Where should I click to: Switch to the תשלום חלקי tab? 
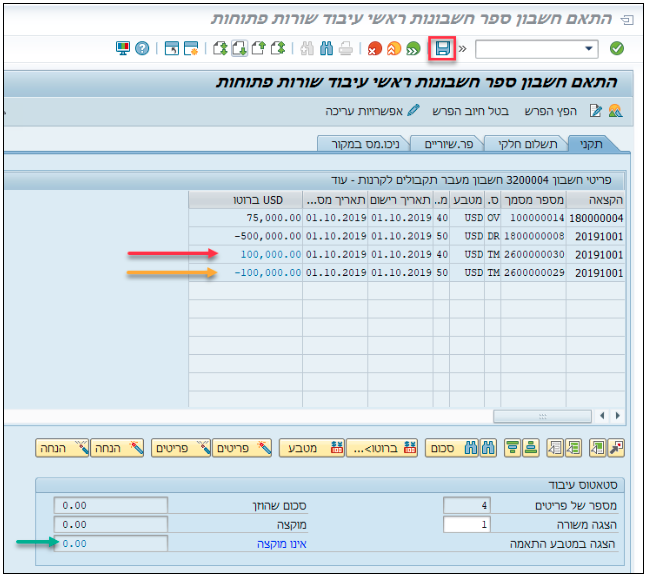527,144
